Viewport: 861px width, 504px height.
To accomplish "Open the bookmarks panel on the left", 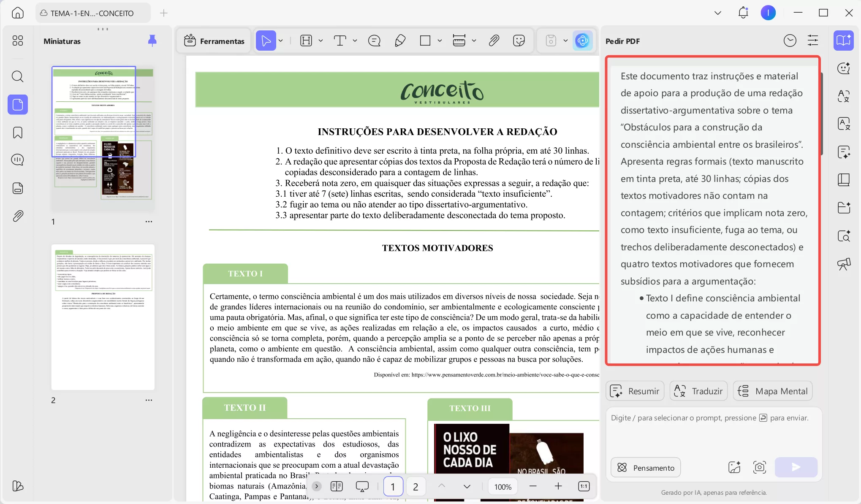I will click(x=17, y=133).
